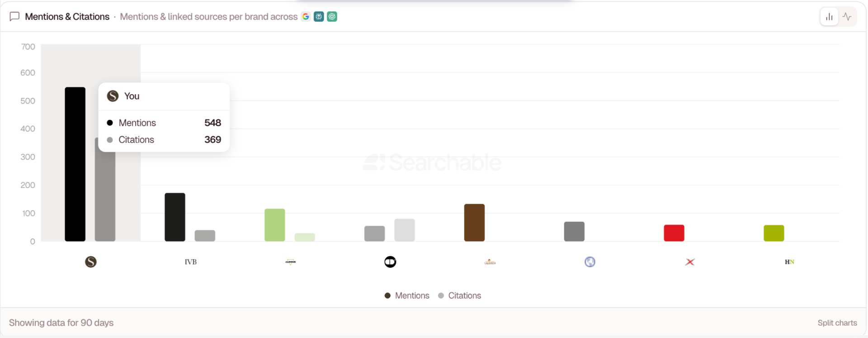Click the red Mentions bar
Viewport: 868px width, 338px height.
click(x=674, y=233)
